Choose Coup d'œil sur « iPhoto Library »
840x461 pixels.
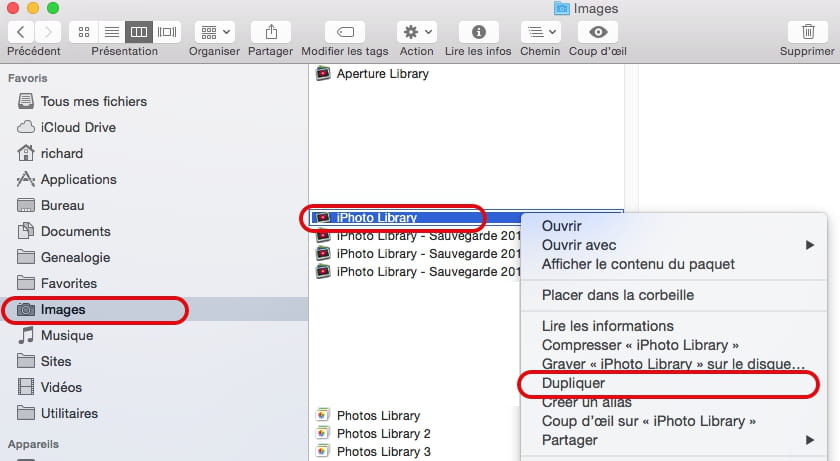(x=674, y=421)
